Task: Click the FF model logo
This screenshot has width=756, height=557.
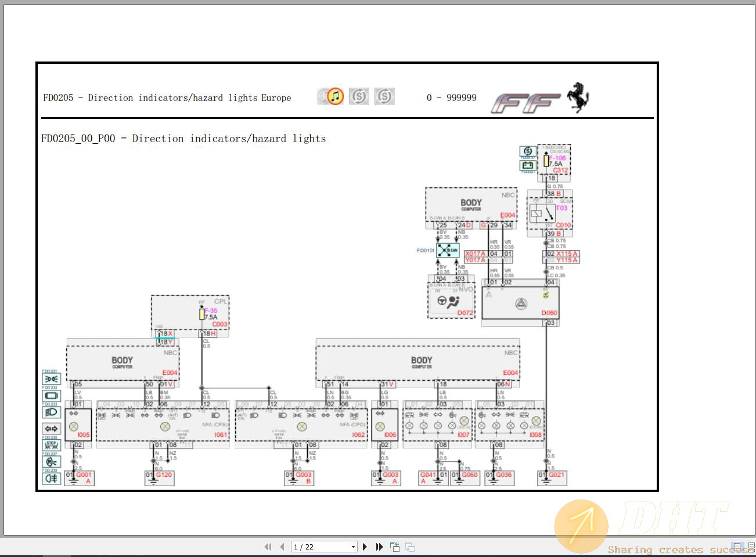Action: (x=525, y=103)
